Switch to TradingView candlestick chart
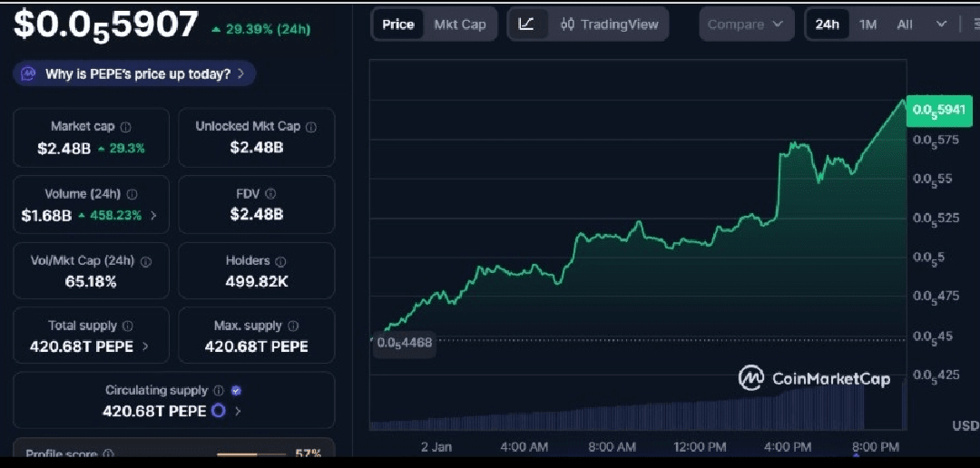The image size is (980, 468). coord(610,24)
